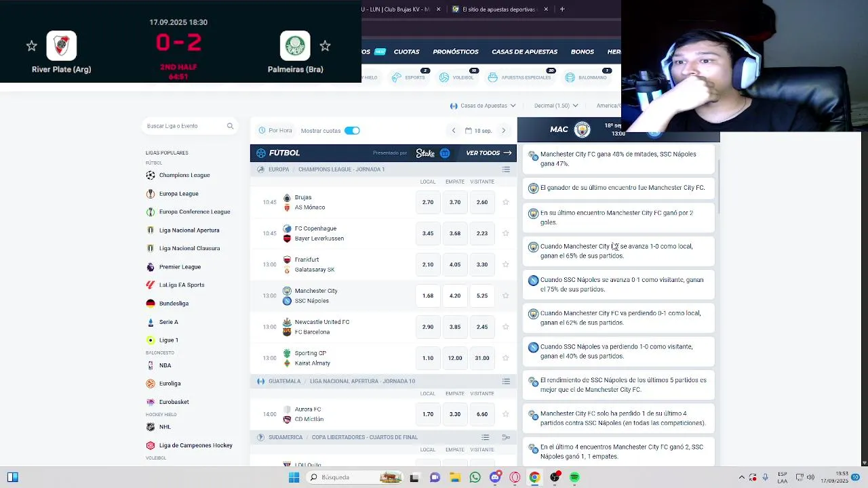This screenshot has height=488, width=868.
Task: Show hidden system tray icons chevron
Action: (x=742, y=477)
